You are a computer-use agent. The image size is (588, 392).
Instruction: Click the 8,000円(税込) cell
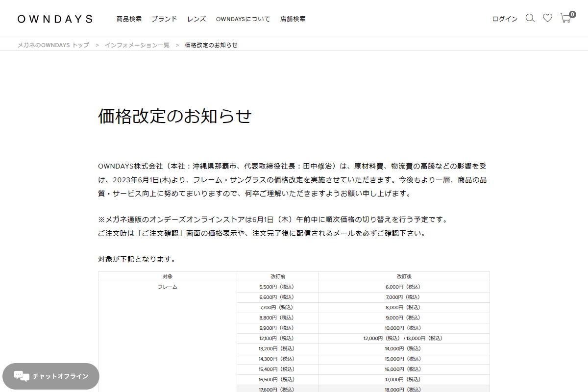pos(404,307)
